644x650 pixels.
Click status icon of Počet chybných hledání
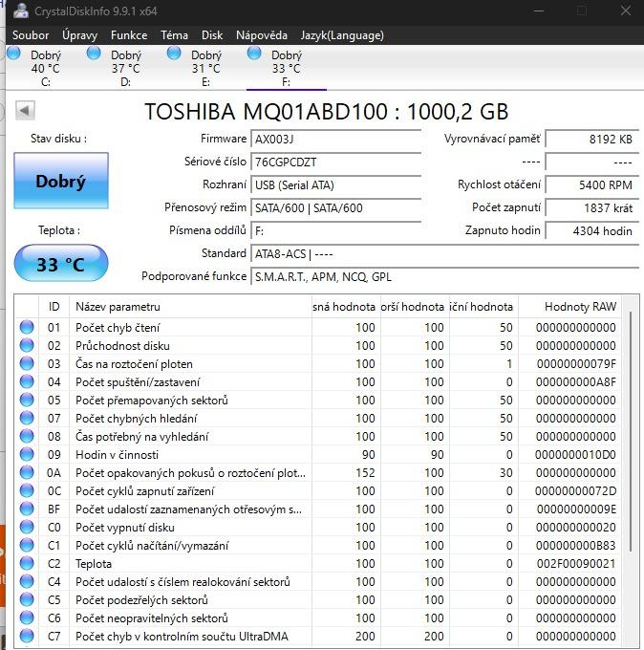point(27,419)
